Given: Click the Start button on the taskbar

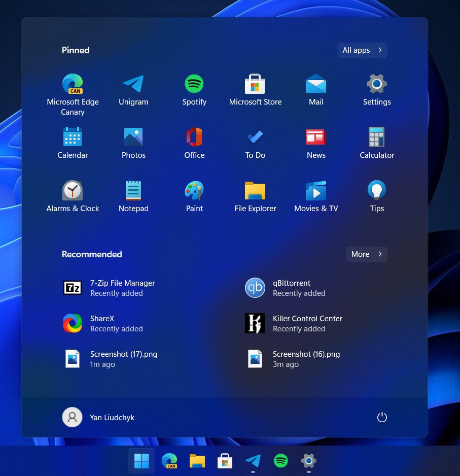Looking at the screenshot, I should tap(141, 461).
